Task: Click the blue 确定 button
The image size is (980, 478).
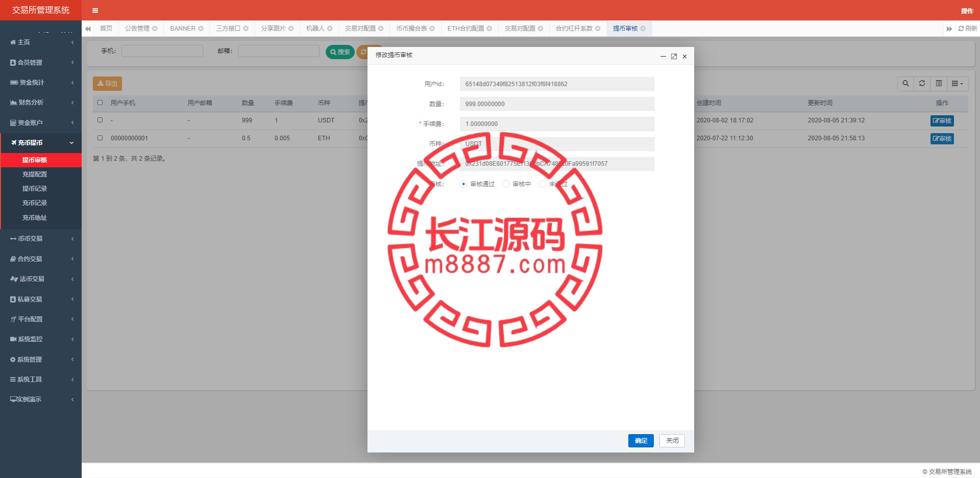Action: click(x=641, y=441)
